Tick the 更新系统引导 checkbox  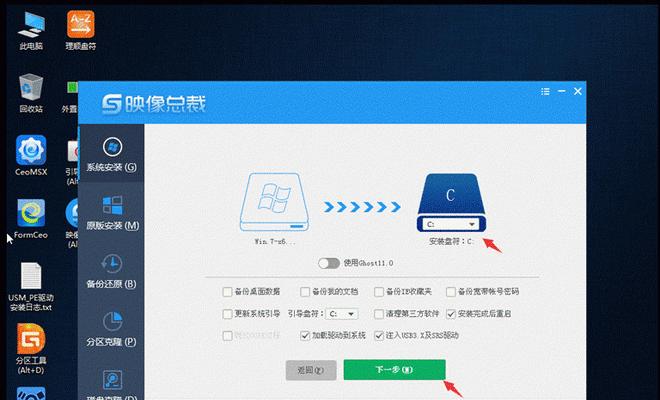click(227, 314)
